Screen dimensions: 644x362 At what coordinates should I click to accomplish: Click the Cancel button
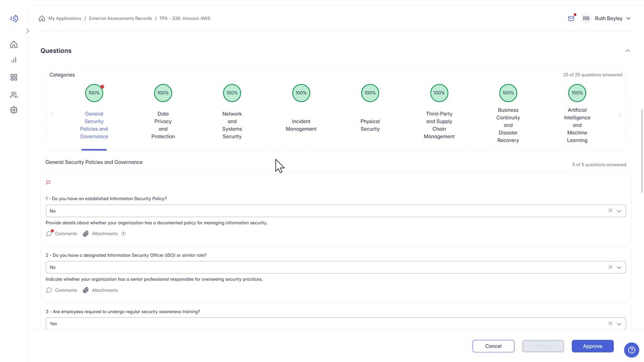point(493,346)
